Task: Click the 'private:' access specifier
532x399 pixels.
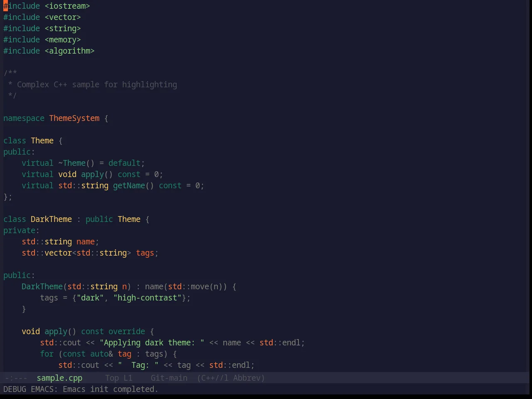Action: tap(22, 230)
